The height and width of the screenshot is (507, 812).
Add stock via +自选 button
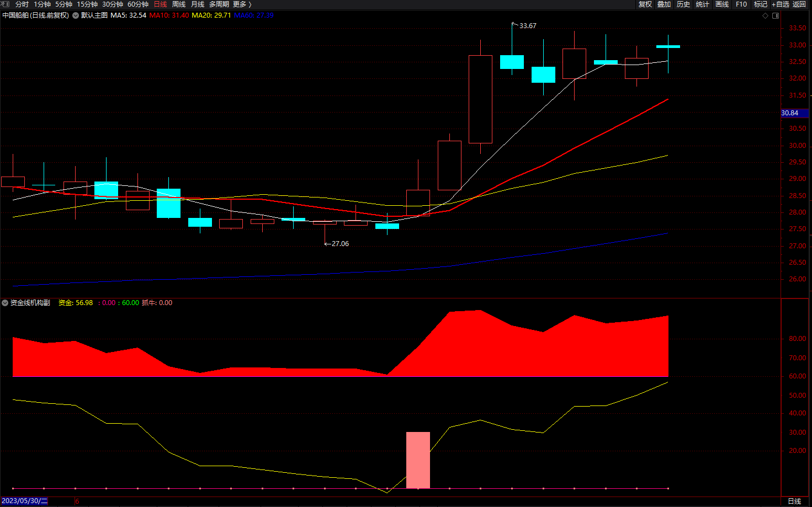[781, 4]
